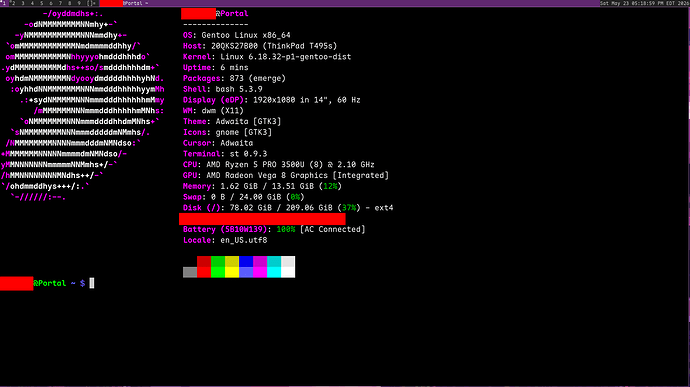Image resolution: width=690 pixels, height=387 pixels.
Task: Click the dark red swatch in top color row
Action: point(204,262)
